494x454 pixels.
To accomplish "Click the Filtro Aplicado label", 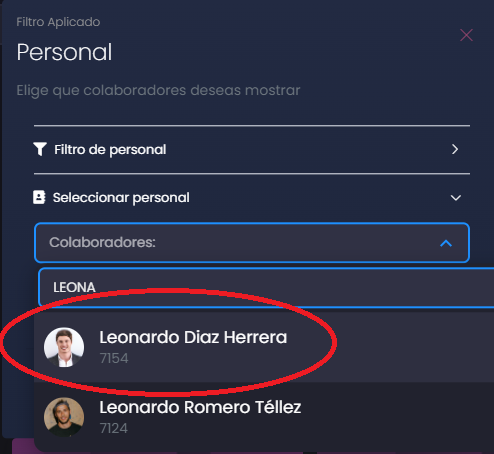I will 58,22.
